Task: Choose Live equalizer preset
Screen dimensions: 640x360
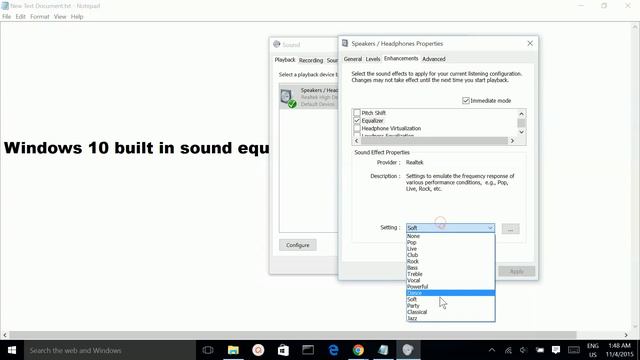Action: point(451,249)
